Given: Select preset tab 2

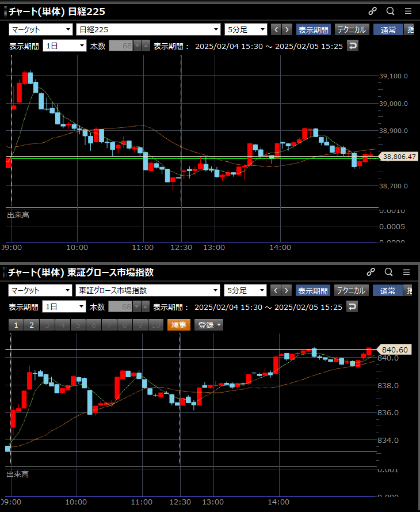Looking at the screenshot, I should click(32, 325).
